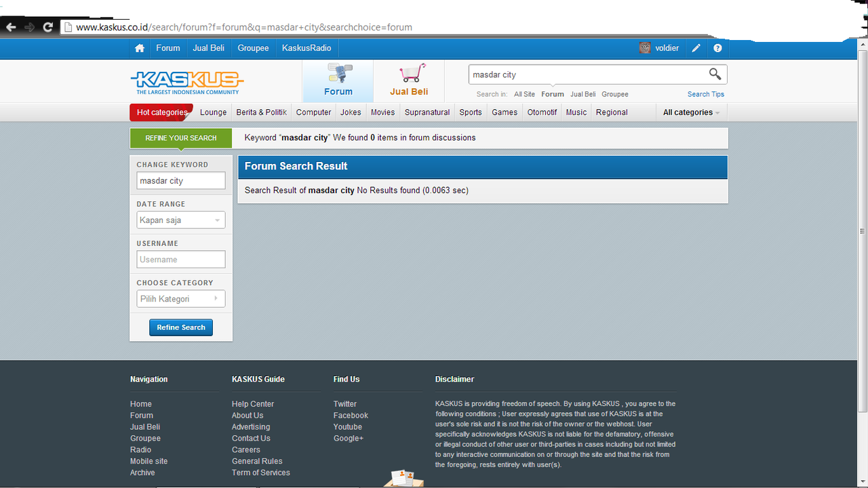Click the voldier username
868x488 pixels.
pyautogui.click(x=667, y=48)
